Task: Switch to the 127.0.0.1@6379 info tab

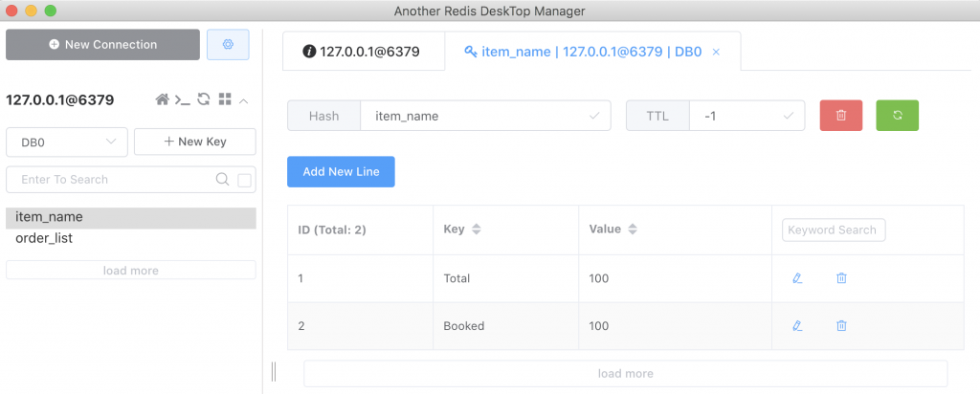Action: (x=364, y=52)
